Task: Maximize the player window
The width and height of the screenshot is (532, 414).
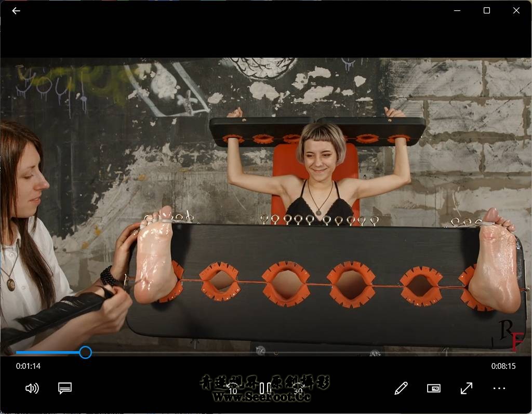Action: coord(487,10)
